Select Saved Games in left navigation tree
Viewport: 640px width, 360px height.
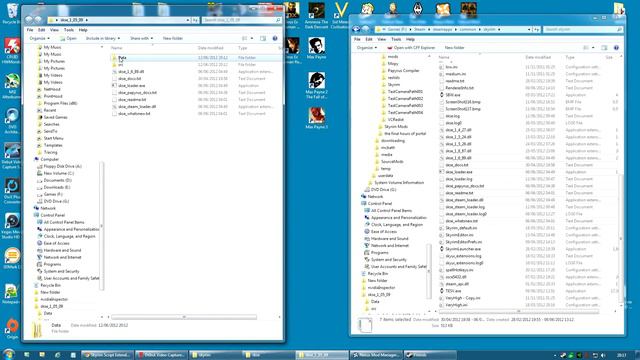55,117
